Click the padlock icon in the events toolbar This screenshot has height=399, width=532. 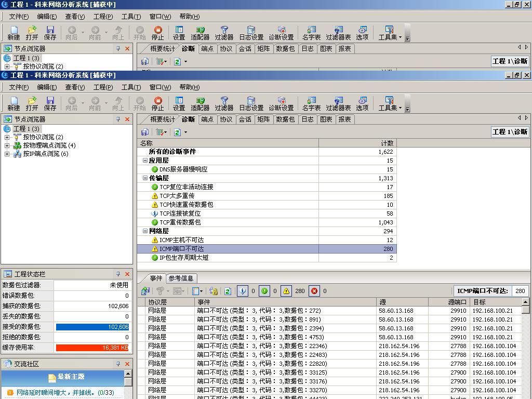tap(213, 291)
